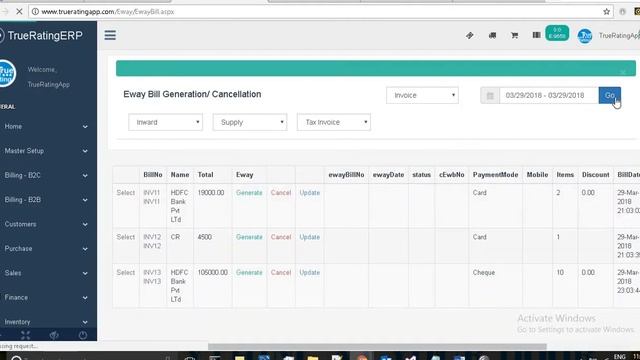Image resolution: width=640 pixels, height=360 pixels.
Task: Expand the Master Setup menu
Action: 46,151
